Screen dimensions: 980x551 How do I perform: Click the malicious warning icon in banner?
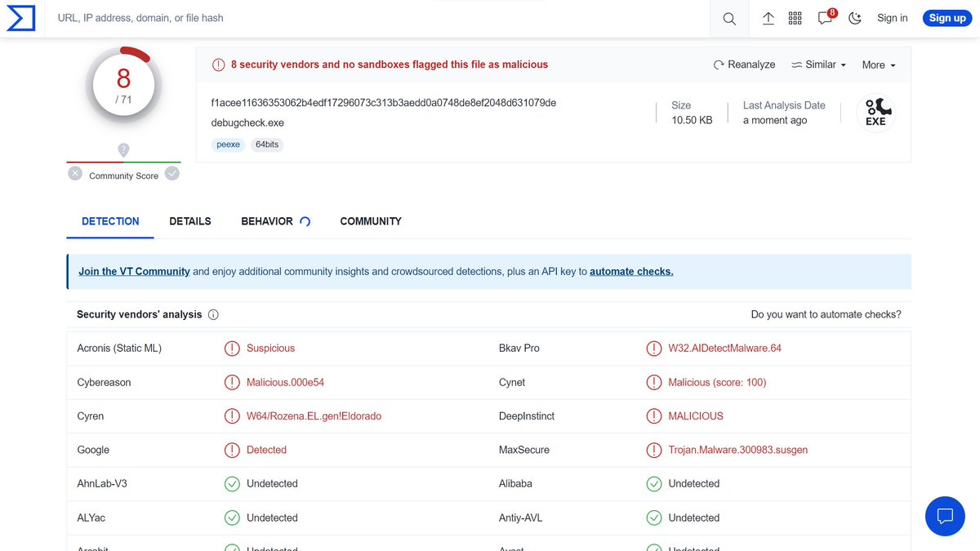(x=218, y=64)
